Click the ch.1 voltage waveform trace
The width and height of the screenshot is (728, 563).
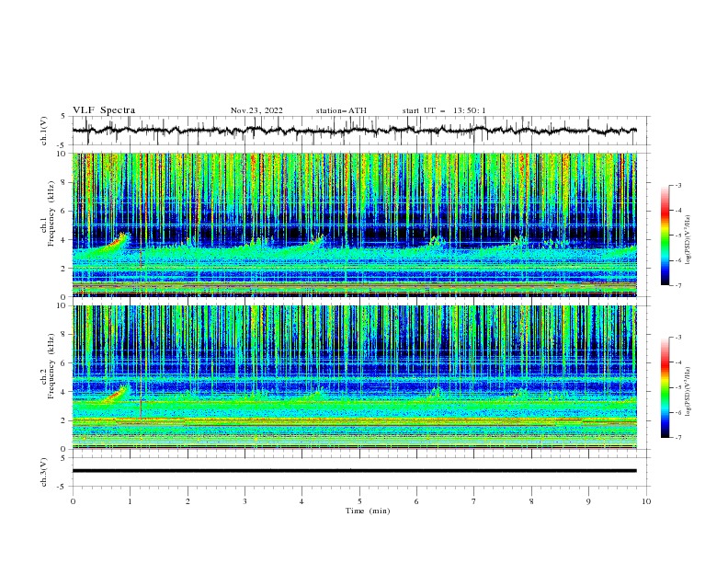pyautogui.click(x=354, y=131)
